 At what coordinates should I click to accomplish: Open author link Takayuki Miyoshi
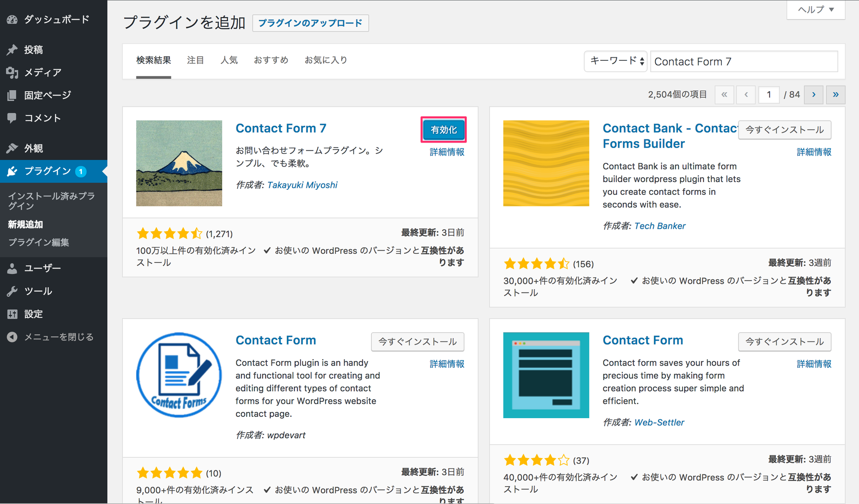302,185
